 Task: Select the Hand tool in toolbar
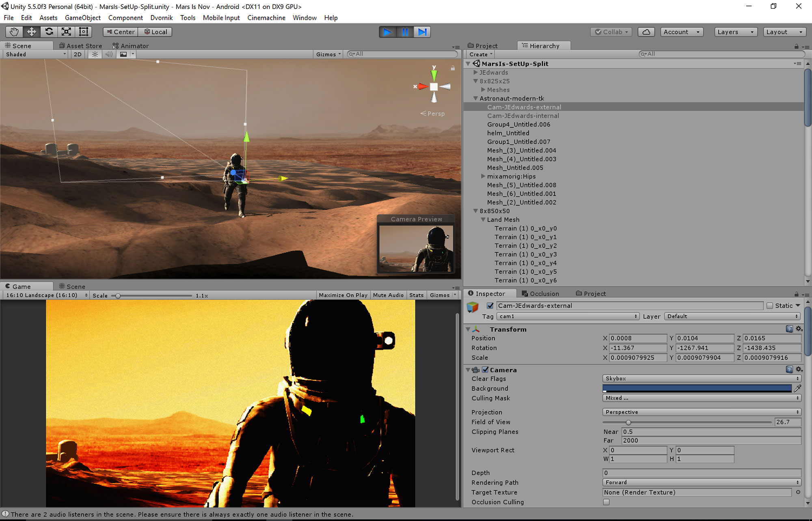pyautogui.click(x=14, y=32)
